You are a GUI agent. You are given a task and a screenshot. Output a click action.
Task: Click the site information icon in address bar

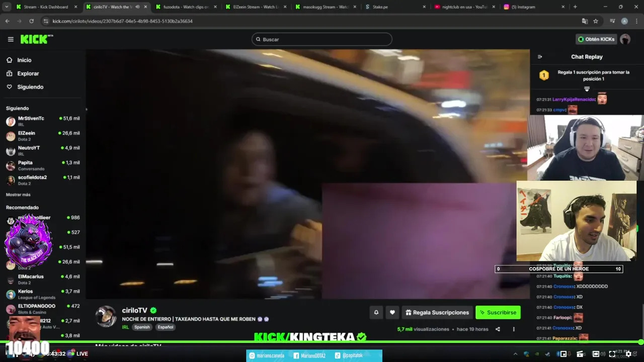pyautogui.click(x=46, y=21)
